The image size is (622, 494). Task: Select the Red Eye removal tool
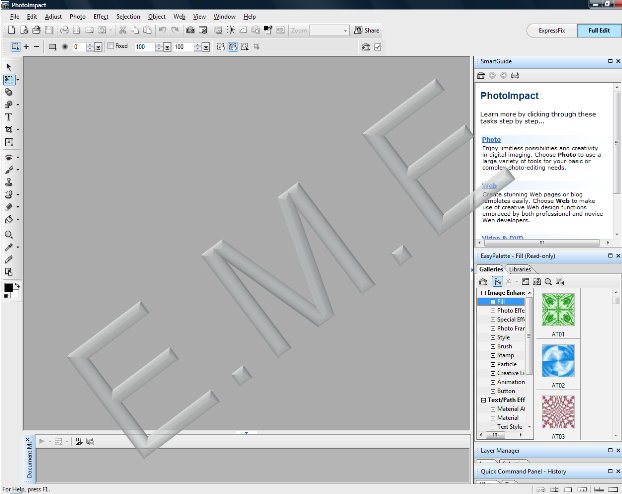coord(9,157)
